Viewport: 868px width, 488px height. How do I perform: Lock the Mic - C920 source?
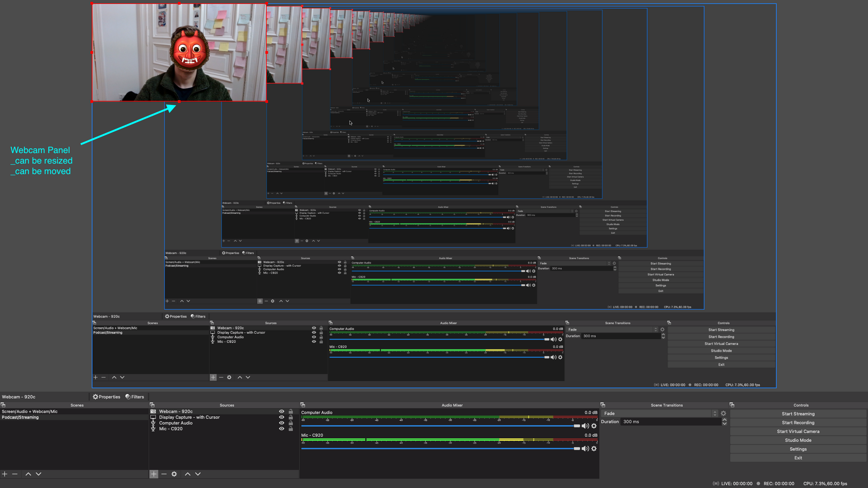pyautogui.click(x=291, y=429)
